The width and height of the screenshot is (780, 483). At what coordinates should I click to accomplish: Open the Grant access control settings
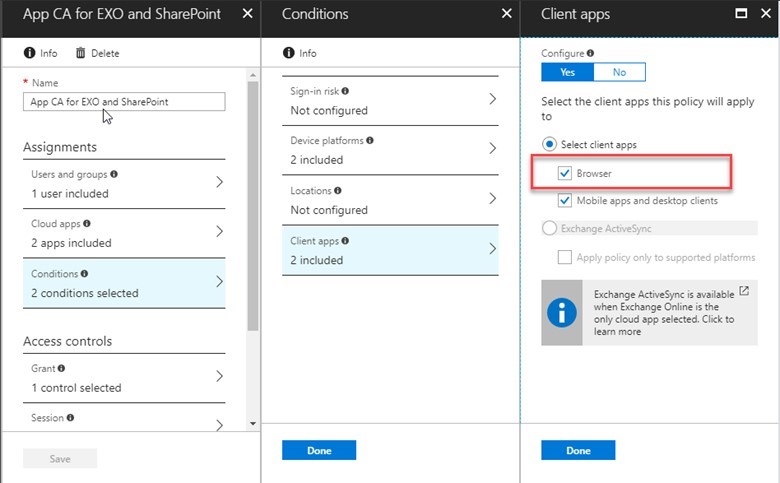click(x=124, y=378)
